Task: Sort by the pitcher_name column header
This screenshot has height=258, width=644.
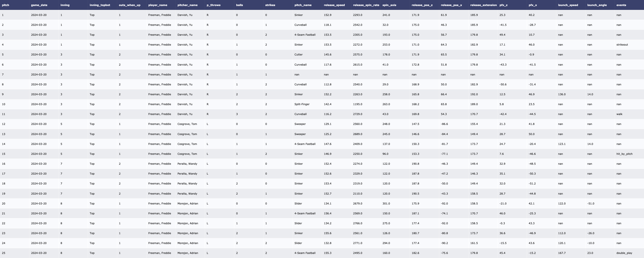Action: [x=187, y=5]
